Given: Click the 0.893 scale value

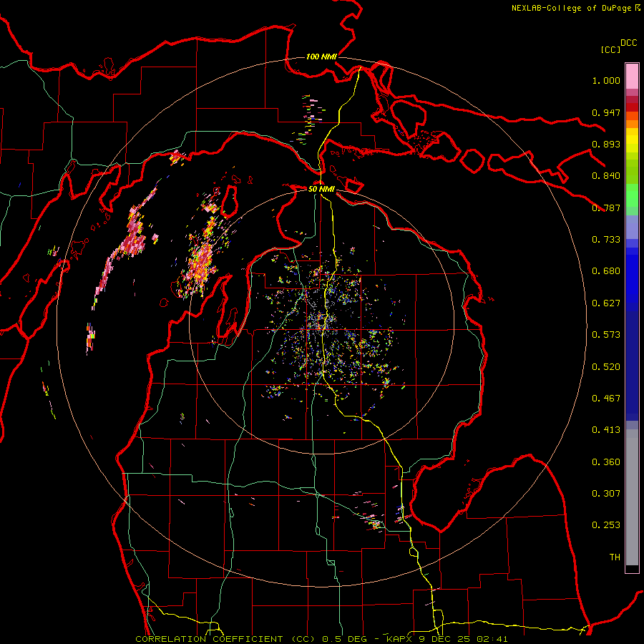Looking at the screenshot, I should [606, 144].
